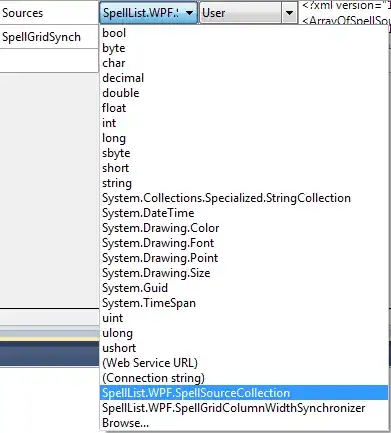Choose long from the type list

click(244, 138)
